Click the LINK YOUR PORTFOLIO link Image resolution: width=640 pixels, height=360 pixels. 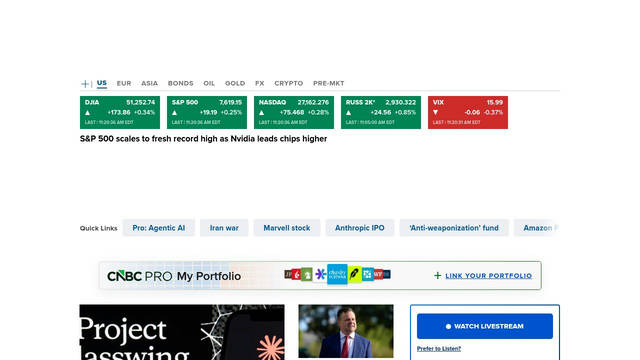click(x=489, y=276)
